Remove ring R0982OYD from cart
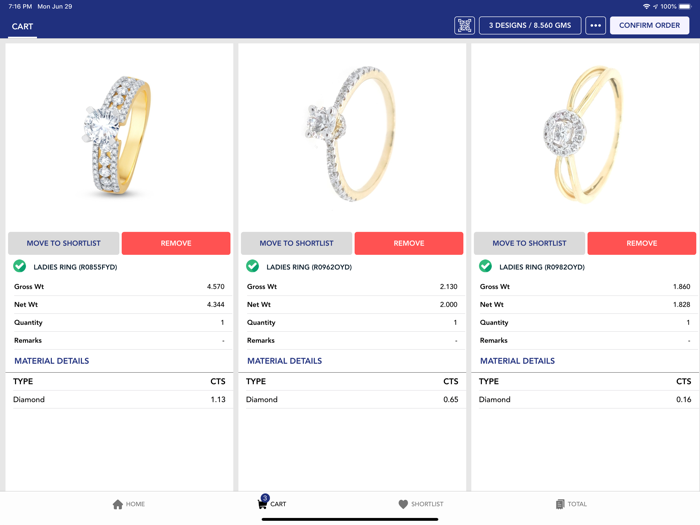The image size is (700, 525). [x=642, y=243]
